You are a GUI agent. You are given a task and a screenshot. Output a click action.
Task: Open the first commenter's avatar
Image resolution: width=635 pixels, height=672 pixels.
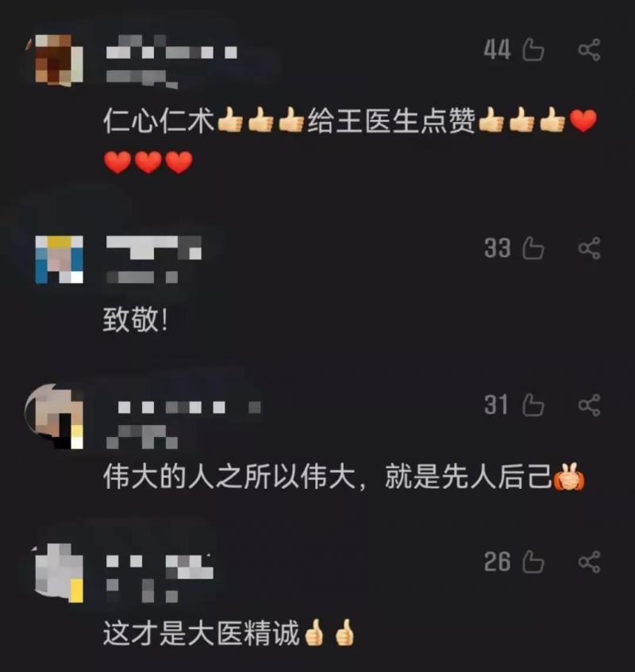(55, 60)
